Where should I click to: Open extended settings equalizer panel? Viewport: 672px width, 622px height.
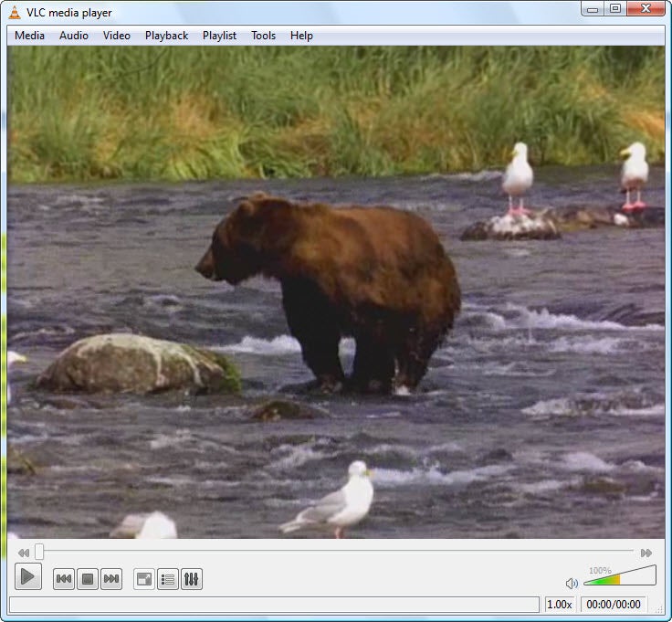(x=192, y=579)
